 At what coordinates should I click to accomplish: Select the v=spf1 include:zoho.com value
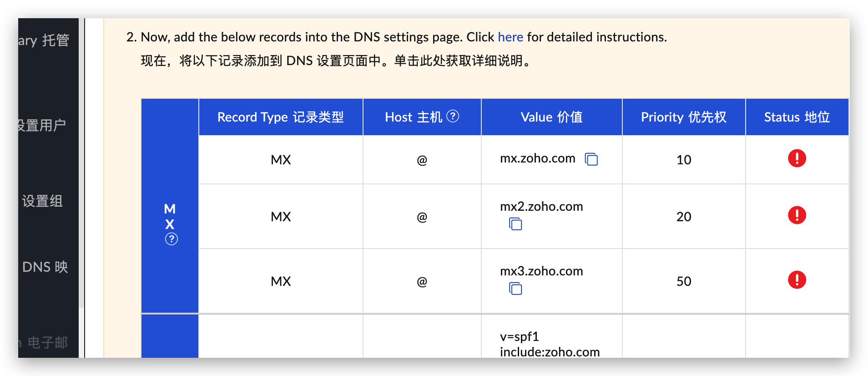coord(550,344)
